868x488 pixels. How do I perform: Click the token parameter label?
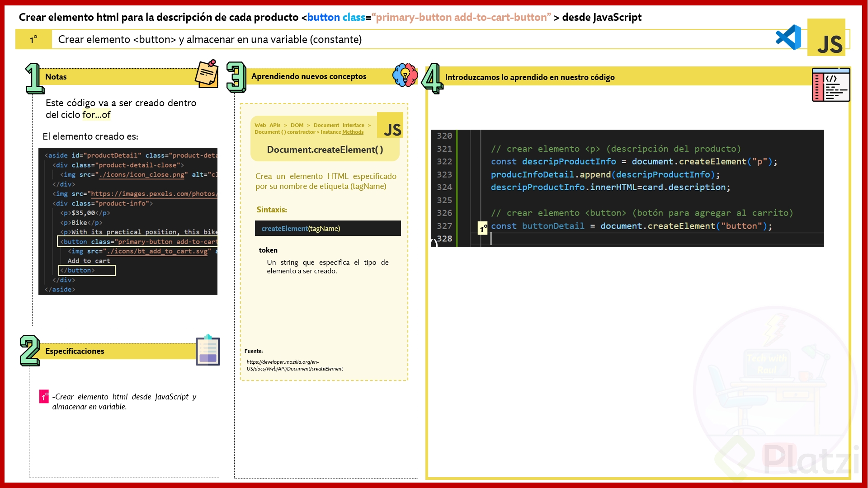268,250
